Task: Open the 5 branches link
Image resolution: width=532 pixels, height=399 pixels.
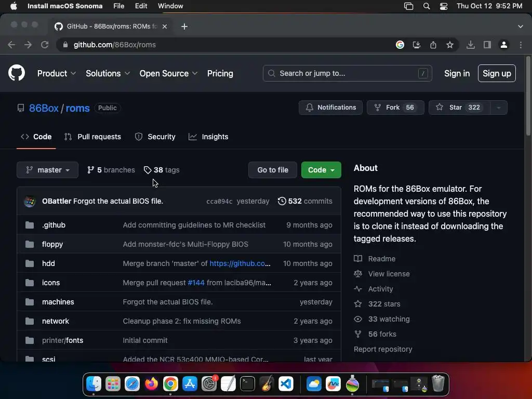Action: (x=111, y=170)
